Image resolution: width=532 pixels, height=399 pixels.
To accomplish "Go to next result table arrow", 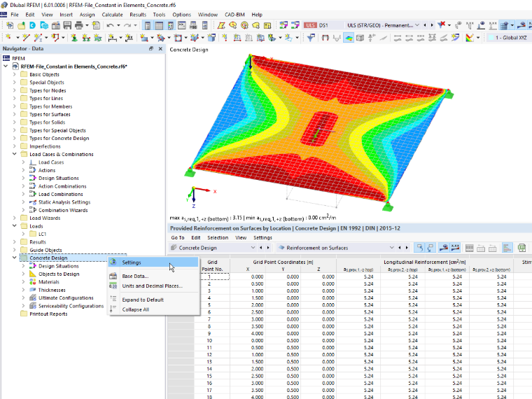I will click(407, 248).
